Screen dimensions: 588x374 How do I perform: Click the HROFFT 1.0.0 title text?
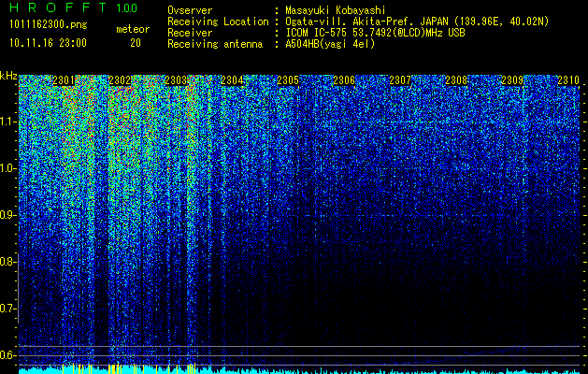(x=74, y=7)
